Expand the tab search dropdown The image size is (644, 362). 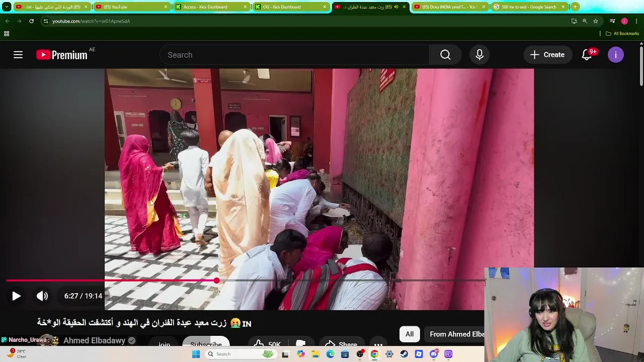pyautogui.click(x=7, y=7)
